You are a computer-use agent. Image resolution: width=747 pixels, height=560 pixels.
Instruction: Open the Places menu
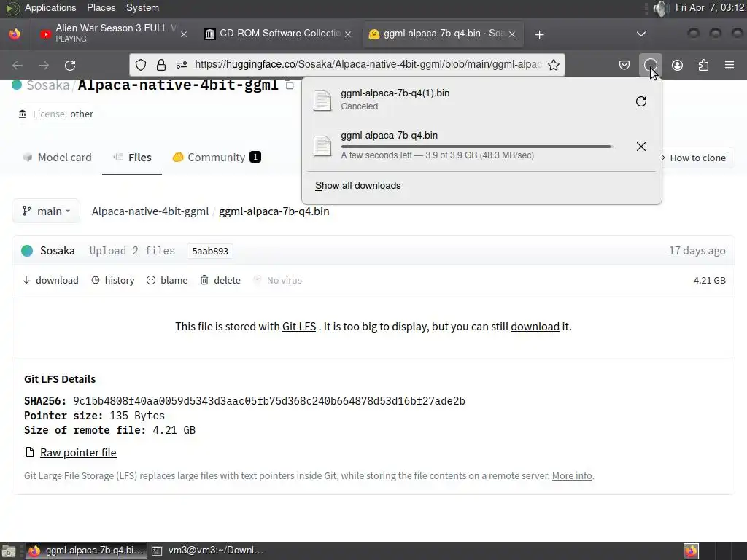coord(101,7)
